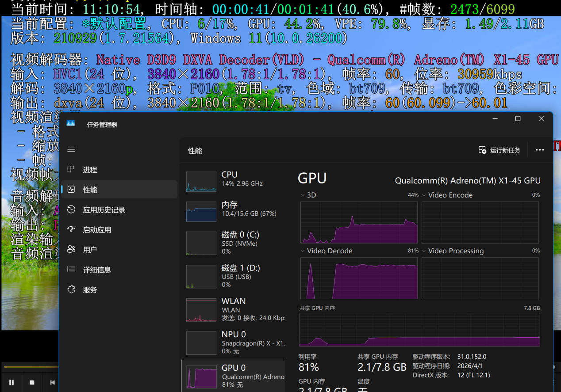
Task: Click the 启动应用 gauge icon
Action: [x=71, y=229]
